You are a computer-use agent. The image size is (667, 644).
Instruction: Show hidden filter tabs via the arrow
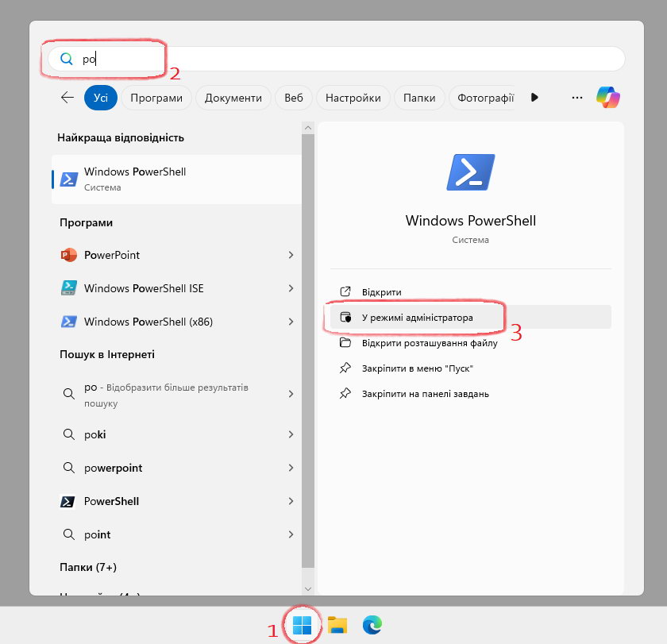[x=534, y=97]
